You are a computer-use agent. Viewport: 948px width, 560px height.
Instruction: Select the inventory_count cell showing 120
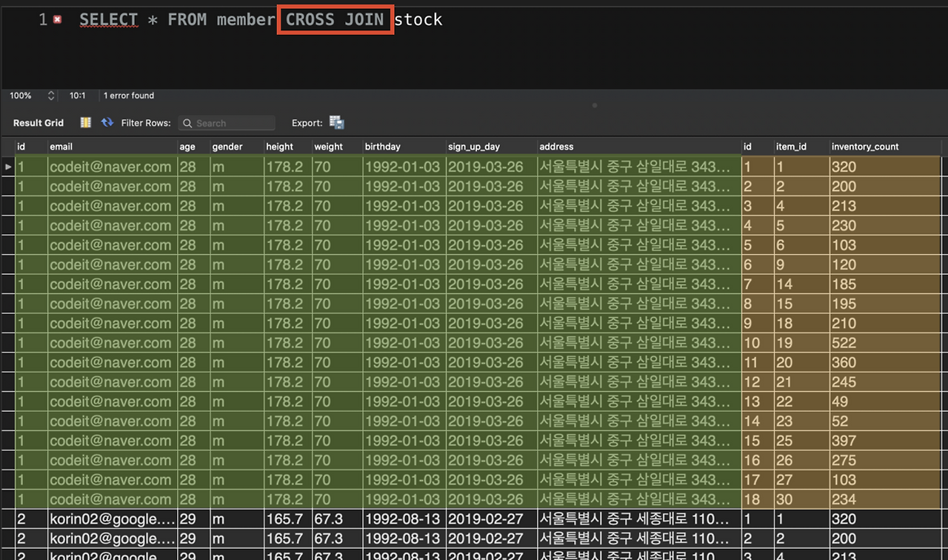(x=885, y=265)
